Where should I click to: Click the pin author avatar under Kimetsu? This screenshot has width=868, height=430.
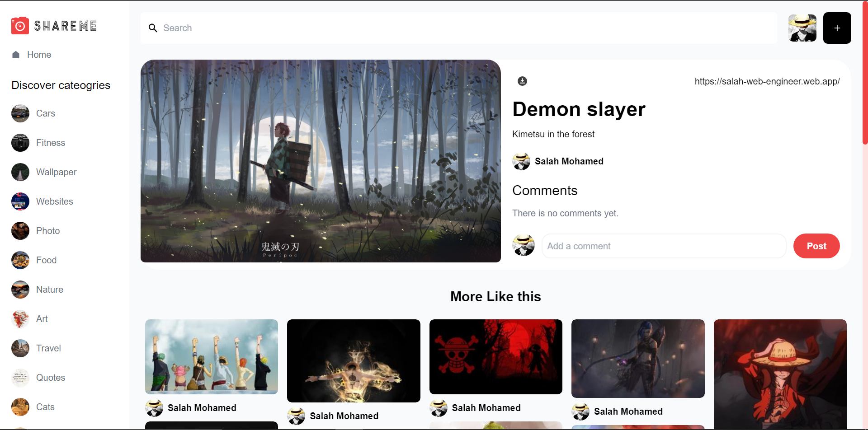[x=521, y=161]
